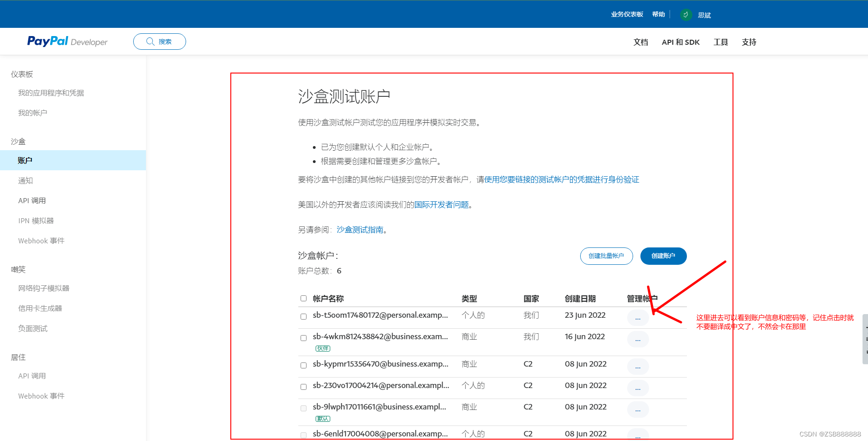Check the sb-t5oom17480172 personal account row
The image size is (868, 441).
(x=303, y=317)
